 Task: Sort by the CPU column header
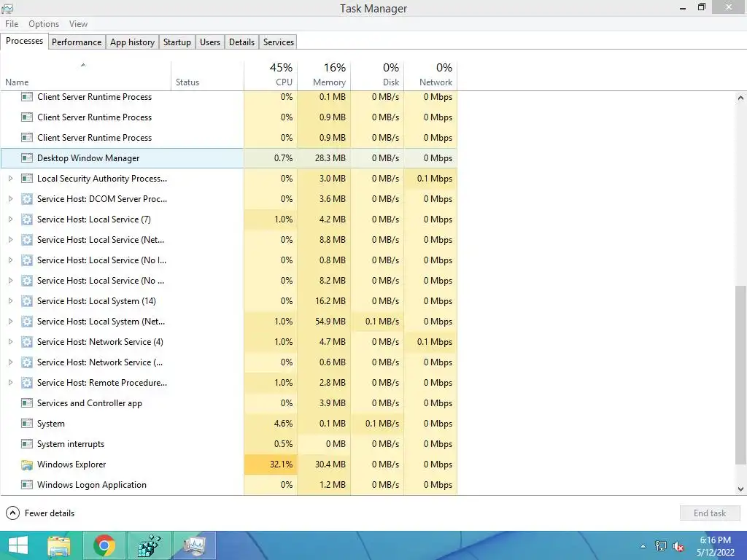click(271, 76)
